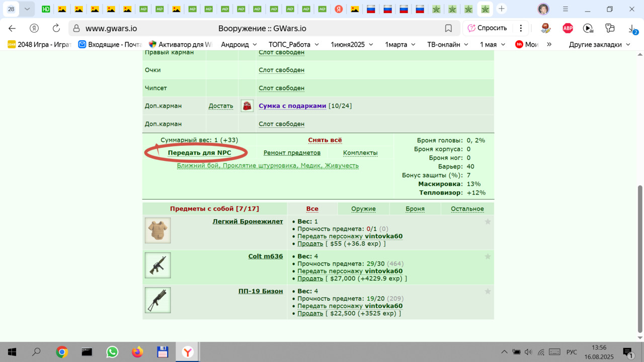The height and width of the screenshot is (362, 644).
Task: Open the Ремонт предметов link
Action: click(x=292, y=153)
